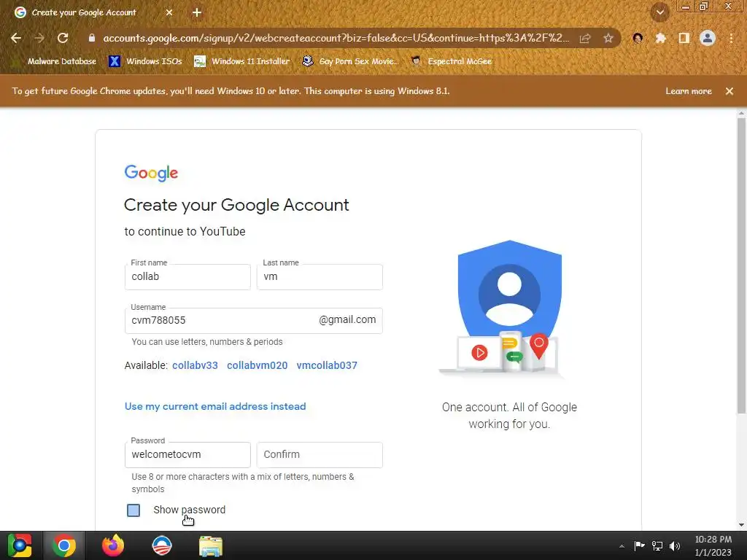Dismiss the Chrome update banner

click(x=729, y=91)
